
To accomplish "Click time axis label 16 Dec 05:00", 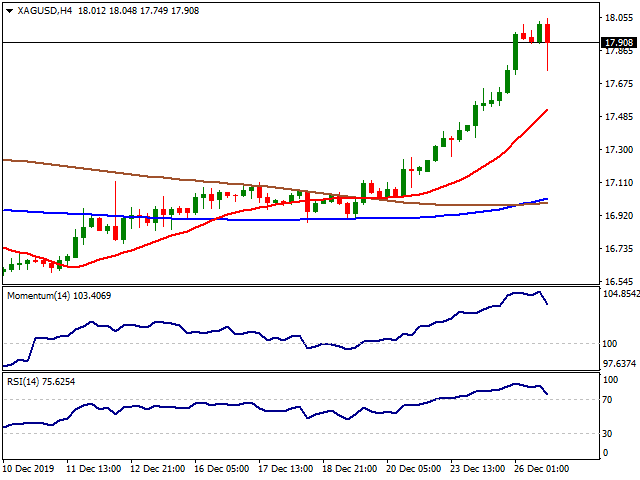I will 222,468.
